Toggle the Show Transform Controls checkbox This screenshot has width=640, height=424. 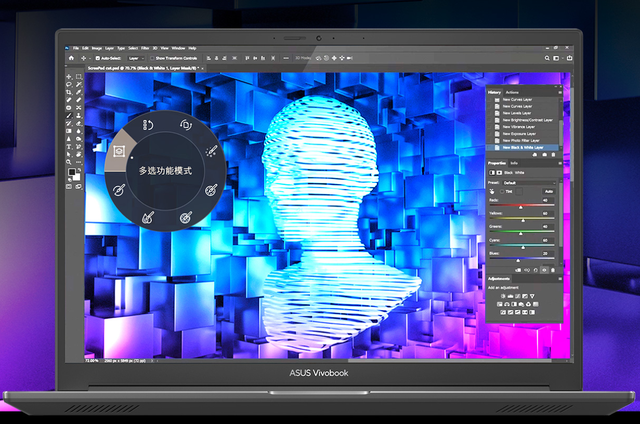pyautogui.click(x=151, y=59)
